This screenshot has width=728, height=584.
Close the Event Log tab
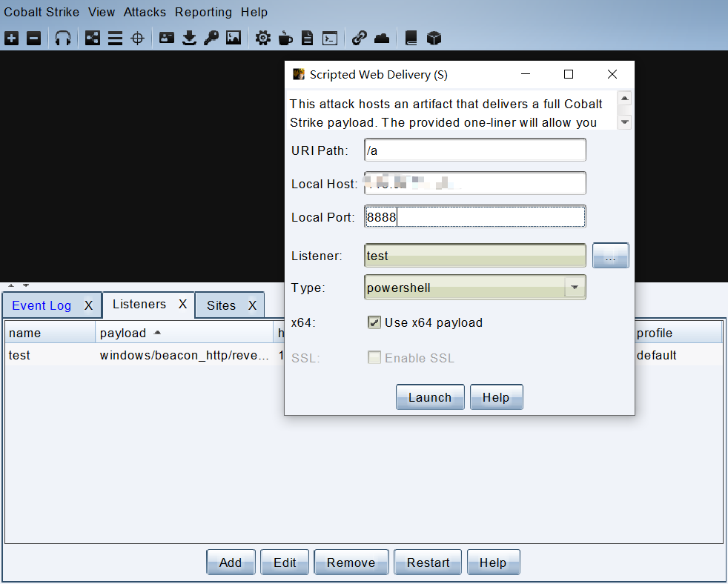point(89,305)
